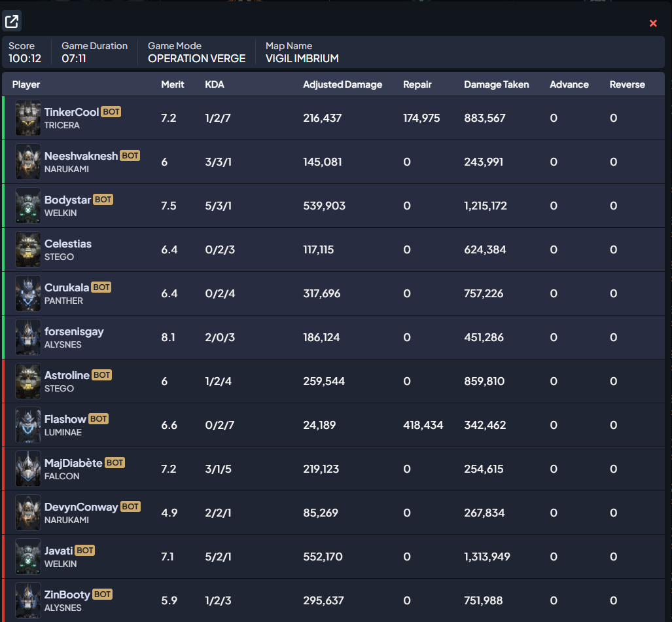Click the BOT badge next to Neeshvaknesh

[x=130, y=156]
